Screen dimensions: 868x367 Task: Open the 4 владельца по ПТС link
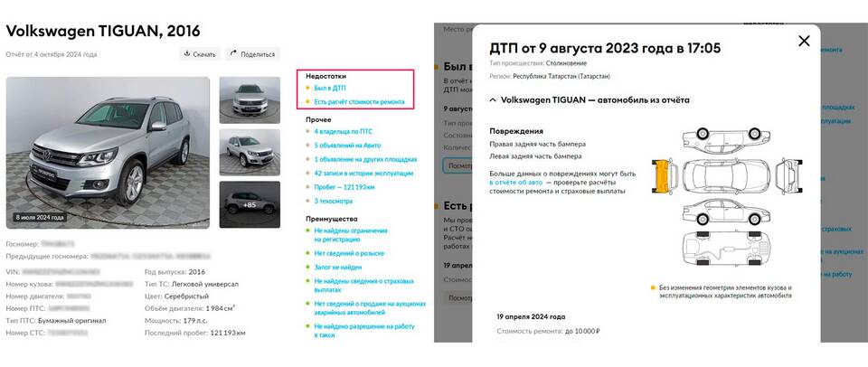pos(344,132)
